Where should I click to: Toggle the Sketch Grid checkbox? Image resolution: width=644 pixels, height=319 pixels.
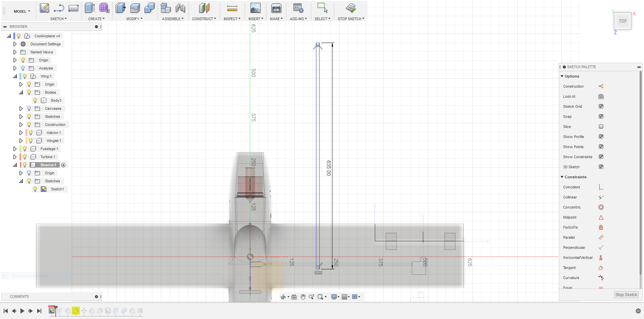[x=601, y=106]
